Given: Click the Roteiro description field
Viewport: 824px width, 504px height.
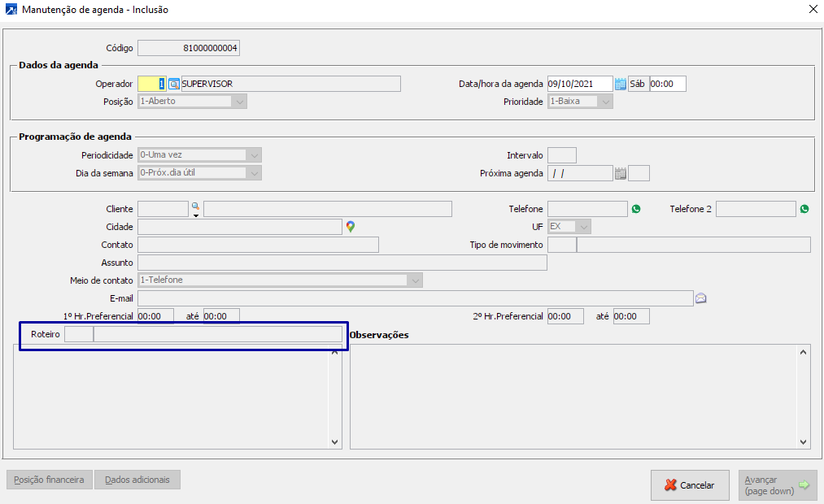Looking at the screenshot, I should (x=217, y=334).
